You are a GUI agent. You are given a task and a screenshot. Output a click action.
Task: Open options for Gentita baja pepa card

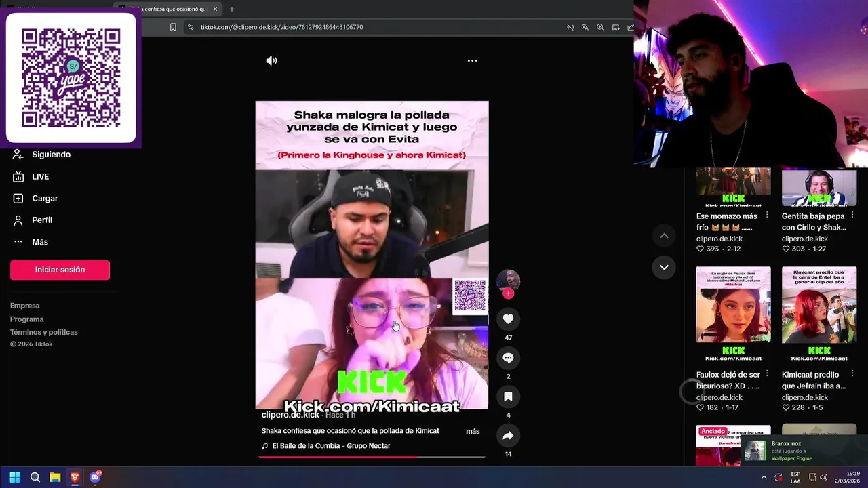pos(852,215)
